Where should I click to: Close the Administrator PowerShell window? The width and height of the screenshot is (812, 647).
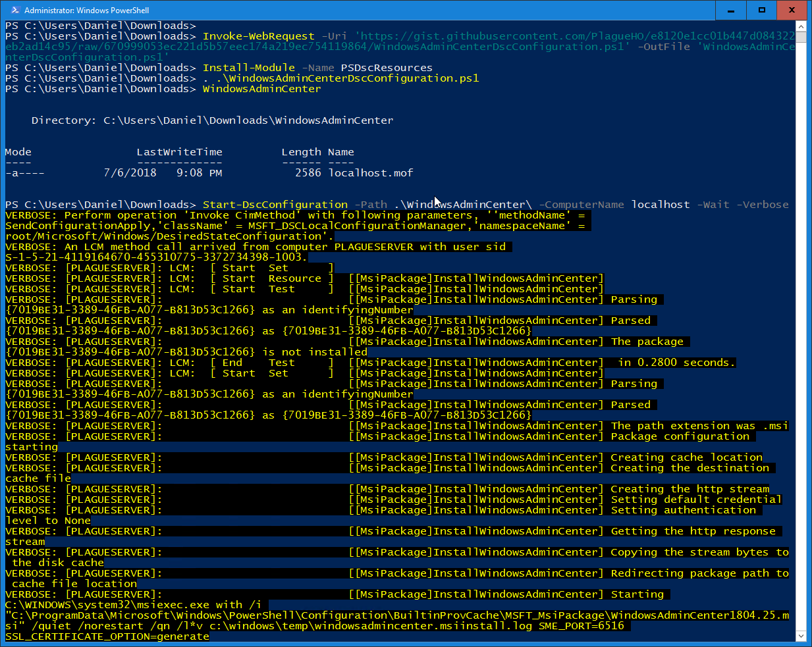point(792,10)
